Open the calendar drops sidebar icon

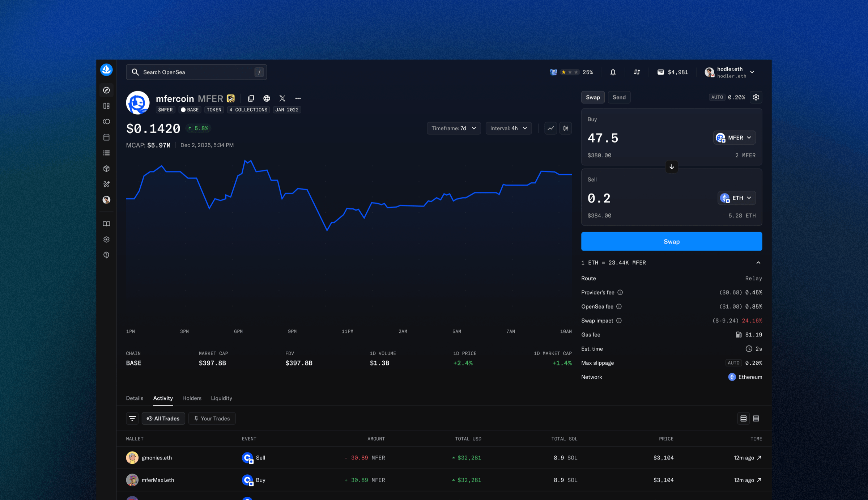[x=106, y=137]
